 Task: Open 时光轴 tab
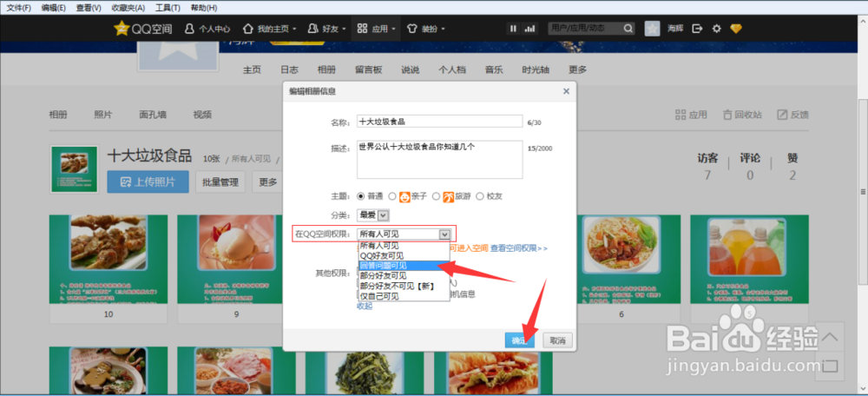(536, 69)
